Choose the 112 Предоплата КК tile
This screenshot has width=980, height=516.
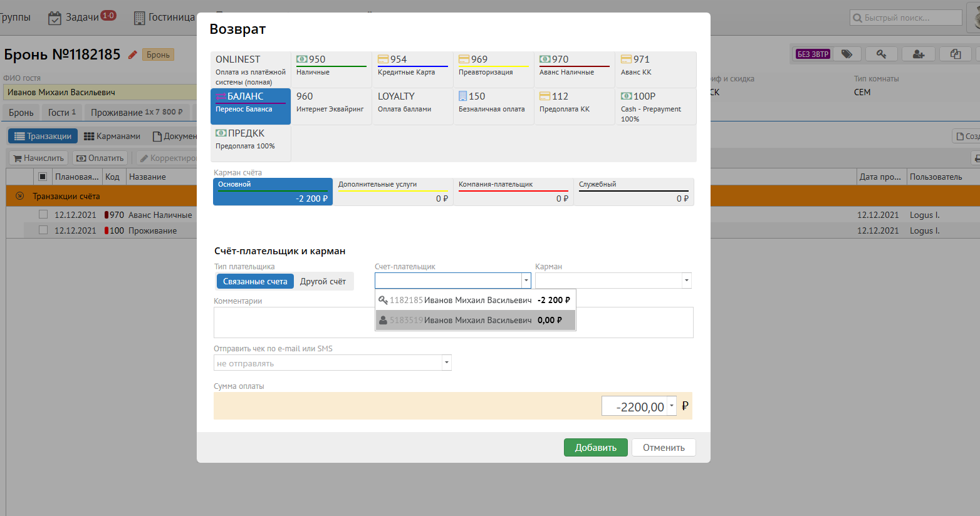tap(575, 106)
